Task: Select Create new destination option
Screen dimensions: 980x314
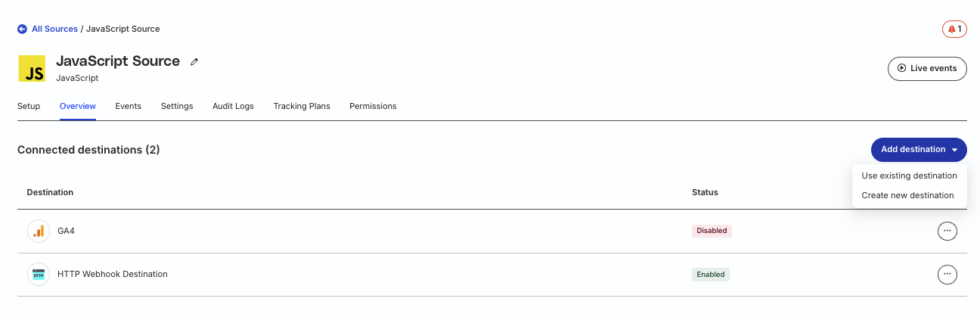Action: click(907, 195)
